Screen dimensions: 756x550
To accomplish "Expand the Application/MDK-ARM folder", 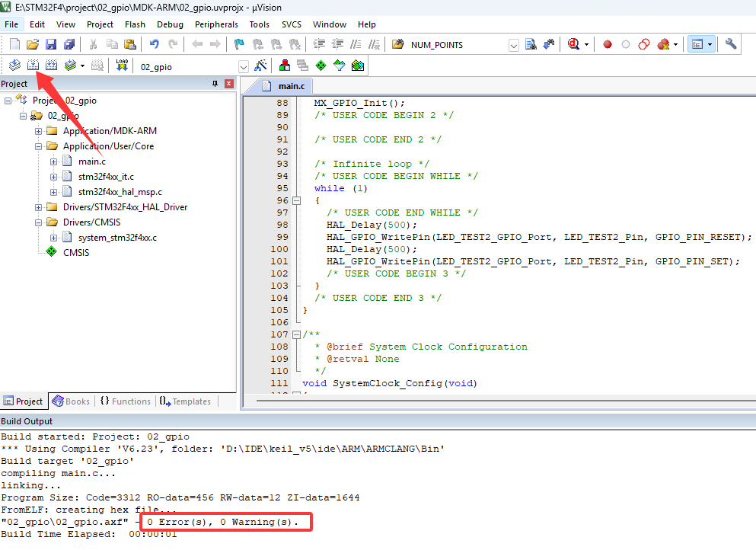I will [x=39, y=131].
